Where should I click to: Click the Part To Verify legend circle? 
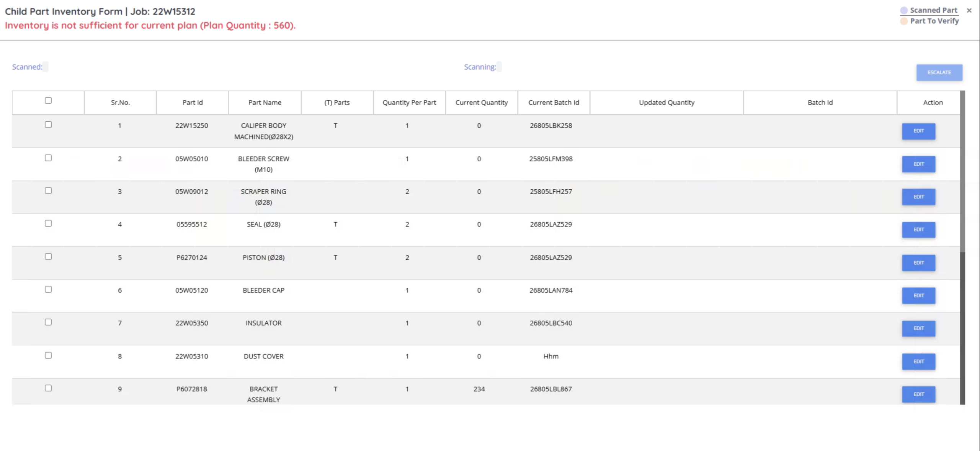904,21
